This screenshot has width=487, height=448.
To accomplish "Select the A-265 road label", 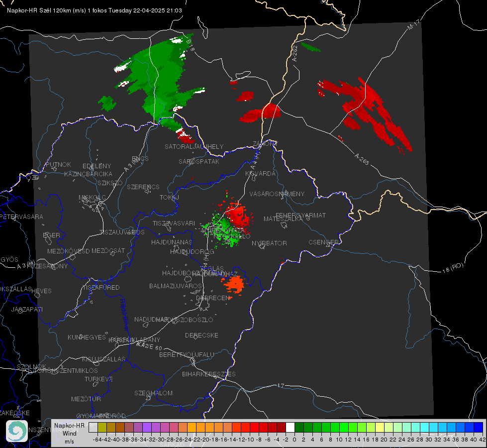I will pyautogui.click(x=362, y=159).
